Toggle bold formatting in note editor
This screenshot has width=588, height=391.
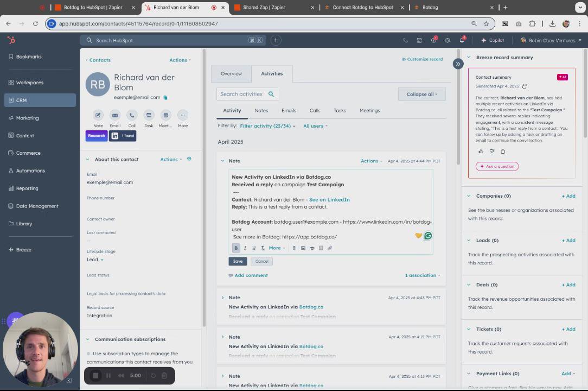236,248
